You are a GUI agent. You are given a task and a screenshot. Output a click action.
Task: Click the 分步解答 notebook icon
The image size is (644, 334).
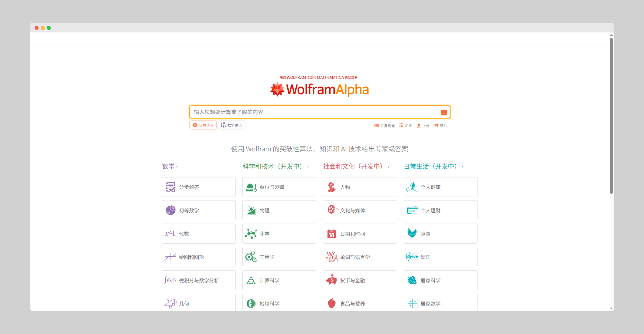(170, 187)
